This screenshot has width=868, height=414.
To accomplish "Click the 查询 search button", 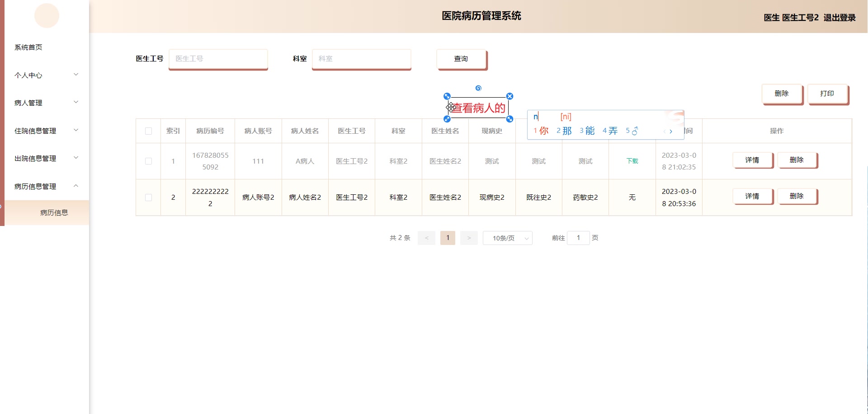I will pyautogui.click(x=461, y=58).
